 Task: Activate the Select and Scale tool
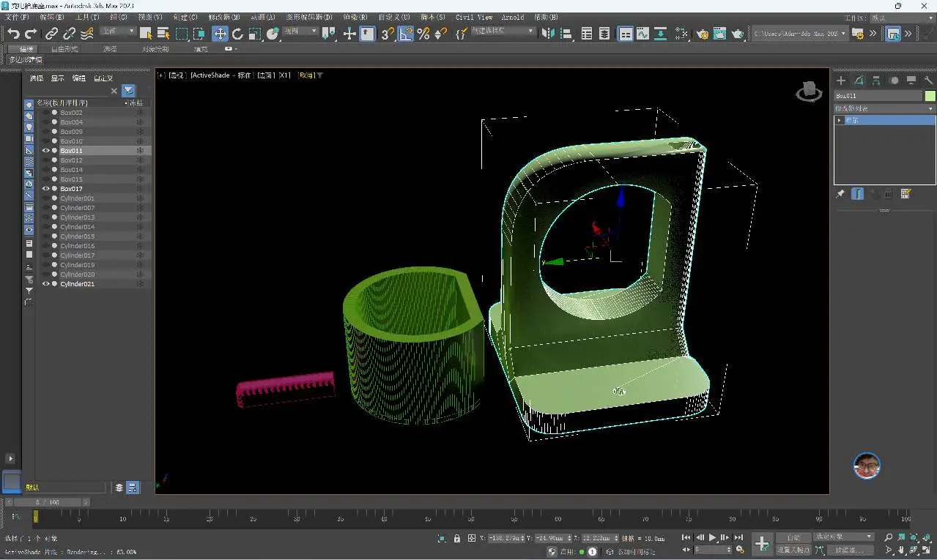click(x=255, y=34)
